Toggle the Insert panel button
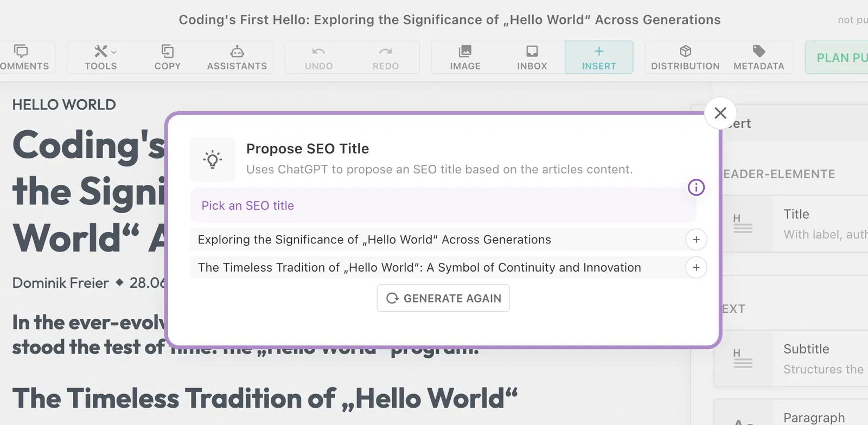868x425 pixels. tap(599, 57)
